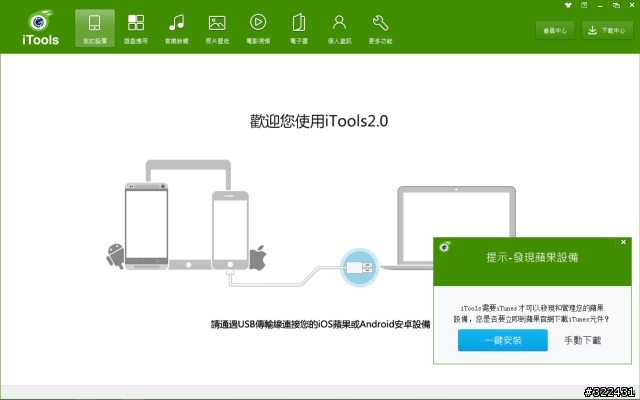
Task: Click the skin shirt icon in title bar
Action: coord(568,5)
